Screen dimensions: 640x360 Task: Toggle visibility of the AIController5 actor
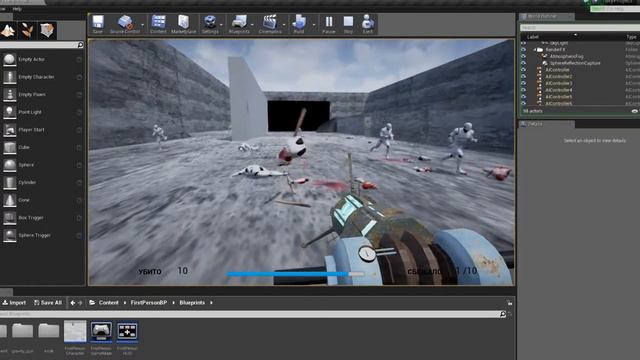(523, 97)
